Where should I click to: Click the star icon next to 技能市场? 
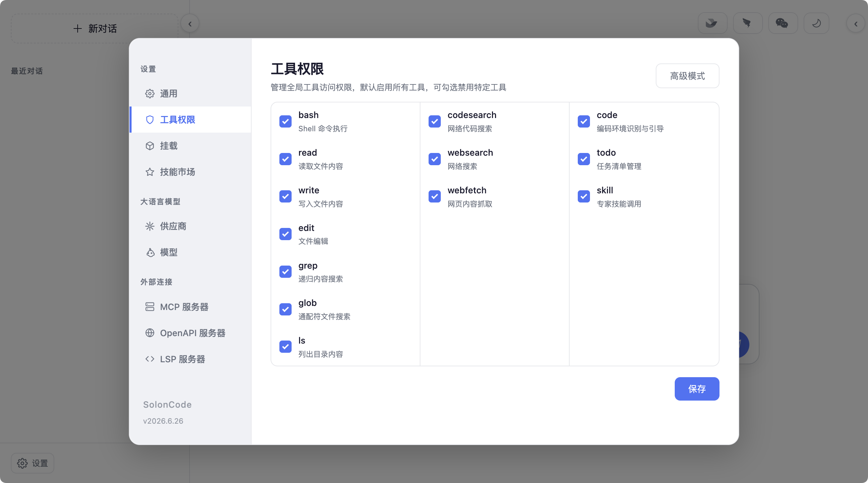coord(150,172)
